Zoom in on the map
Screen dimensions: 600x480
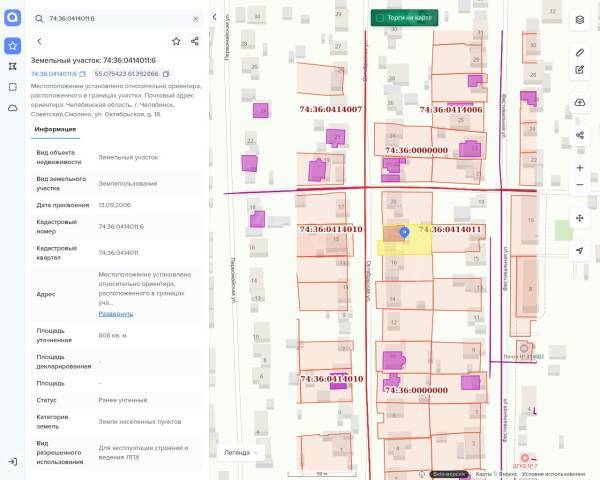click(x=580, y=168)
